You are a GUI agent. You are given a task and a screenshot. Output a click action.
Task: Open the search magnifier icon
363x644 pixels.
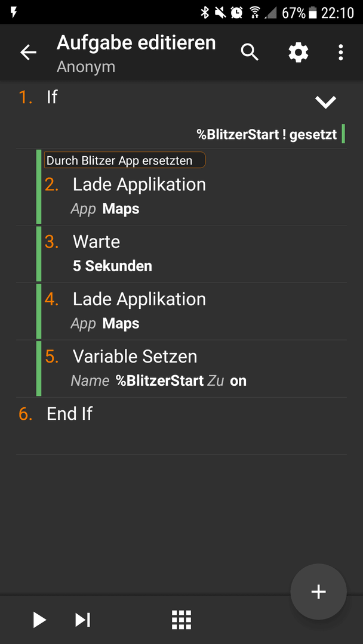(x=250, y=52)
